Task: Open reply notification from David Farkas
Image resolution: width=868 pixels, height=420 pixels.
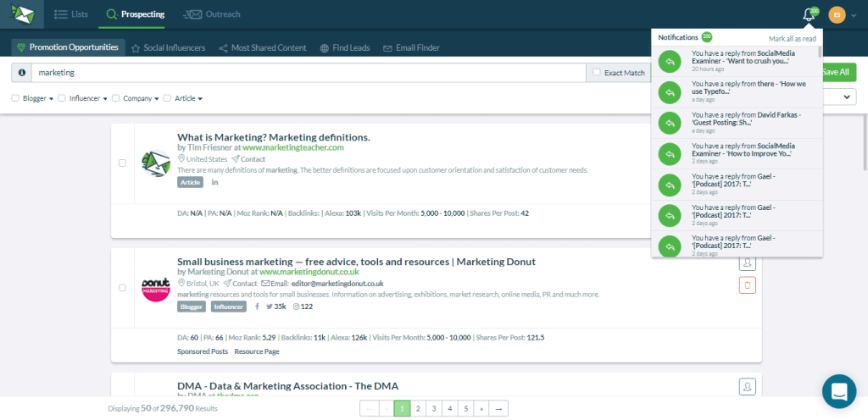Action: (x=735, y=123)
